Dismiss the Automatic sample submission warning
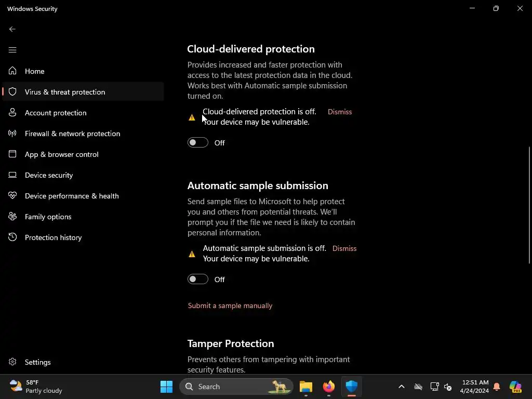The image size is (532, 399). [344, 248]
